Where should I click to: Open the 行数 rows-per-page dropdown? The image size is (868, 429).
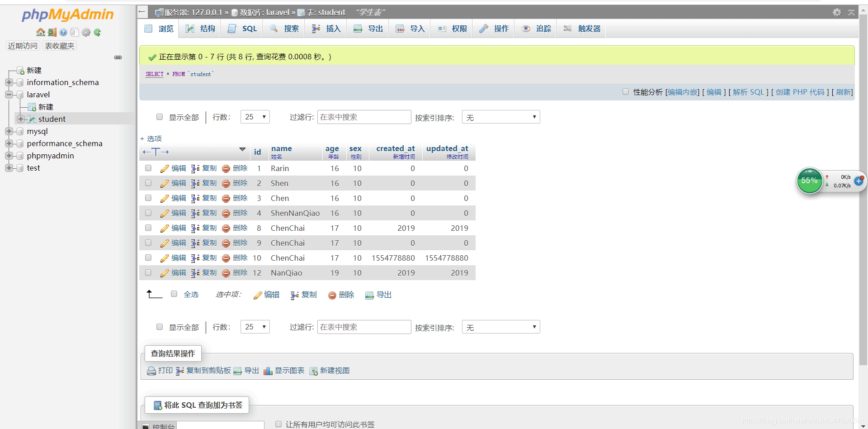click(x=255, y=116)
